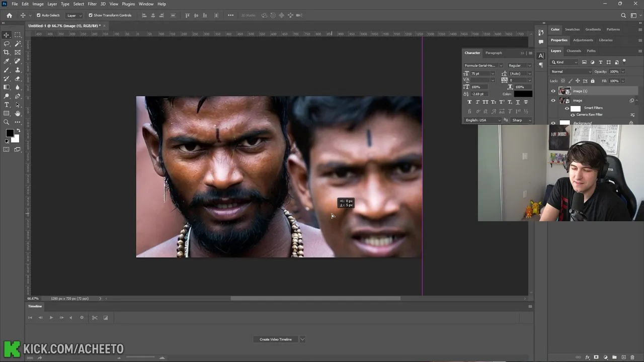Click the Home icon in options bar

click(9, 15)
